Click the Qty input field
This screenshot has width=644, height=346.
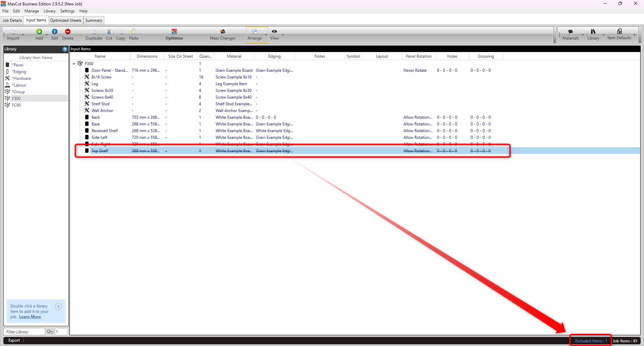click(x=61, y=332)
